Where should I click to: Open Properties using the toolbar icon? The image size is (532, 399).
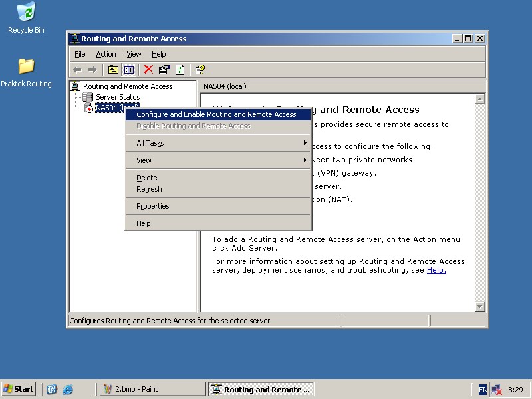click(164, 69)
